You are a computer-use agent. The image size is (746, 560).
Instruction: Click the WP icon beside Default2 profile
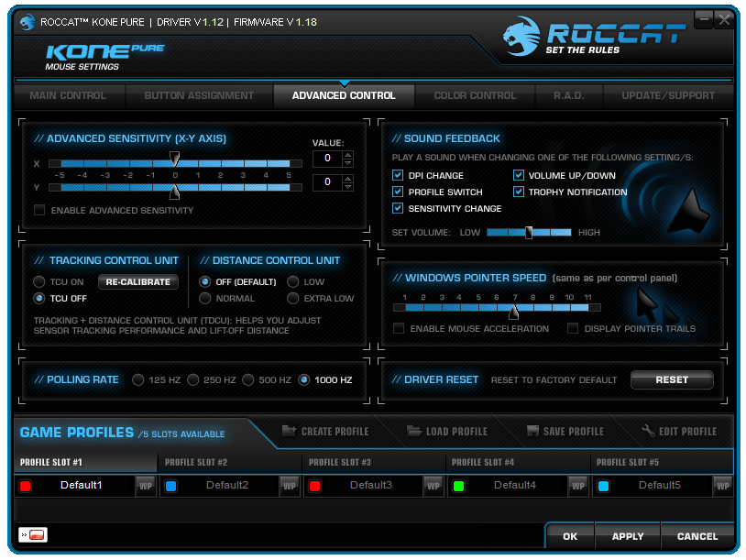[289, 486]
